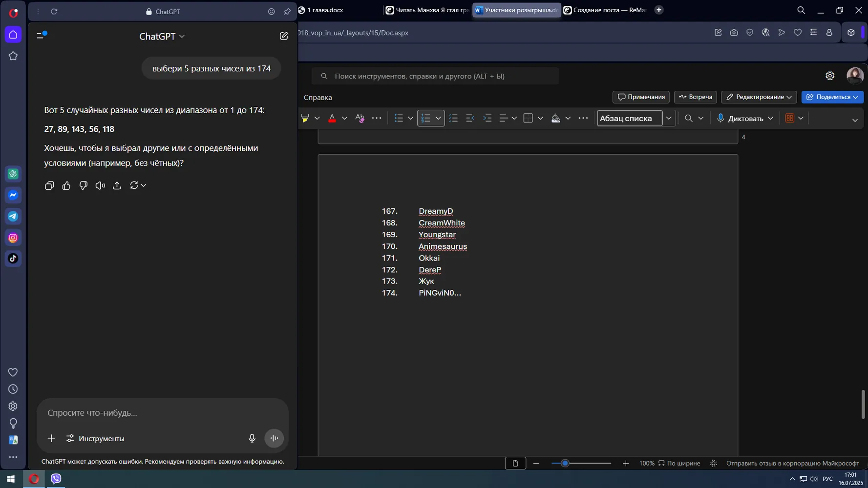Increase indent in Word toolbar

[x=487, y=118]
